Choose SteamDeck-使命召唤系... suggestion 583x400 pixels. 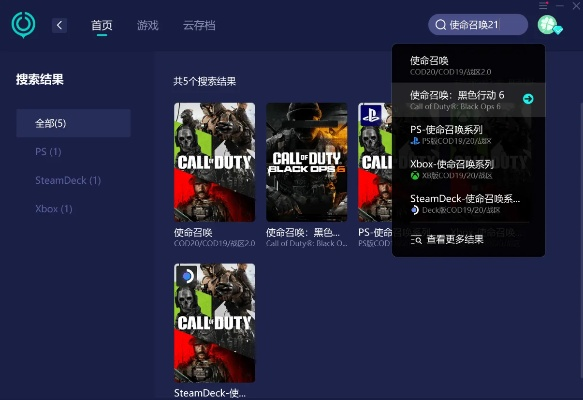click(468, 203)
